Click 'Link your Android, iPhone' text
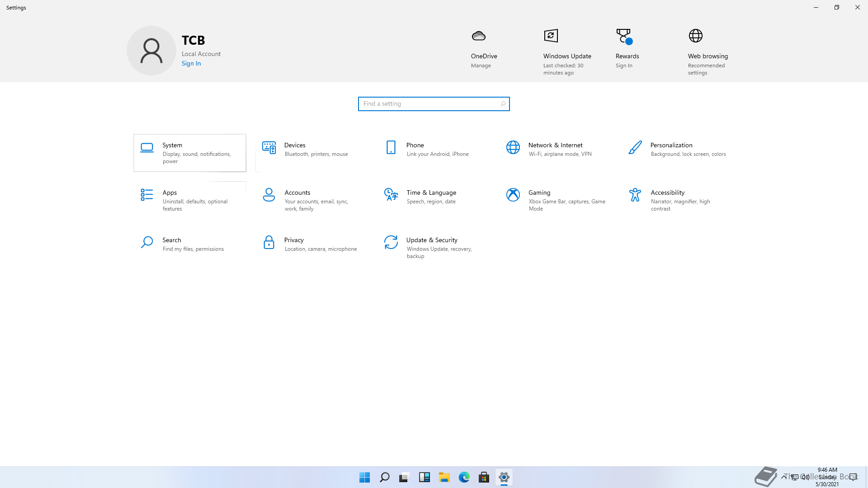Screen dimensions: 868x488 [x=438, y=154]
